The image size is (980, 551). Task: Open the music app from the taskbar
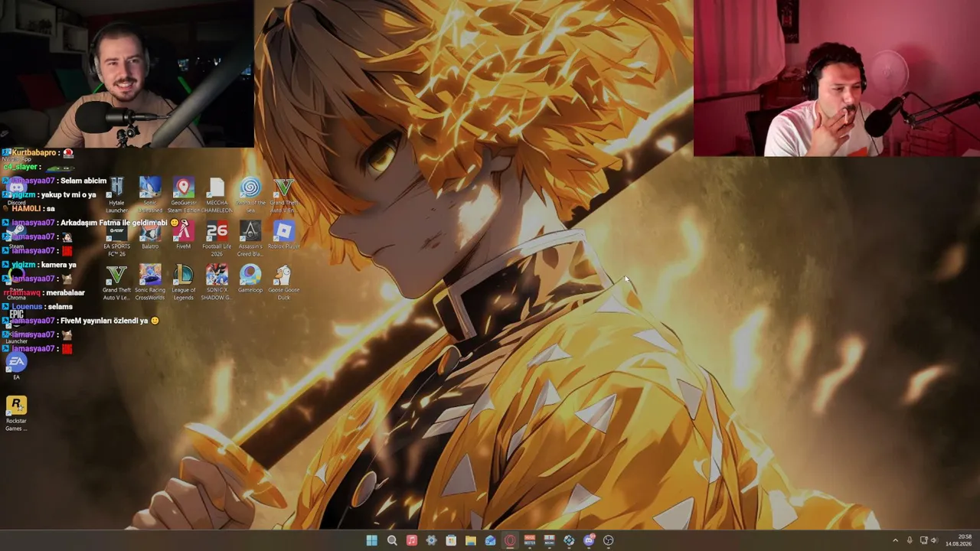[412, 540]
